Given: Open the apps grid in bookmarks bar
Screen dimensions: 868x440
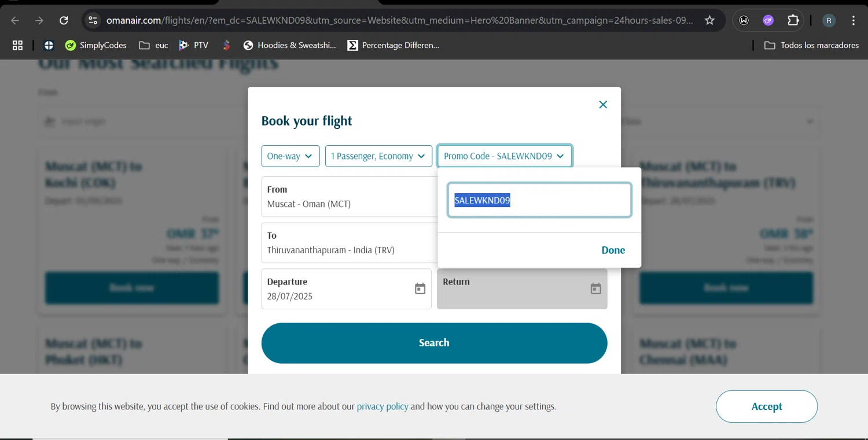Looking at the screenshot, I should pos(17,45).
